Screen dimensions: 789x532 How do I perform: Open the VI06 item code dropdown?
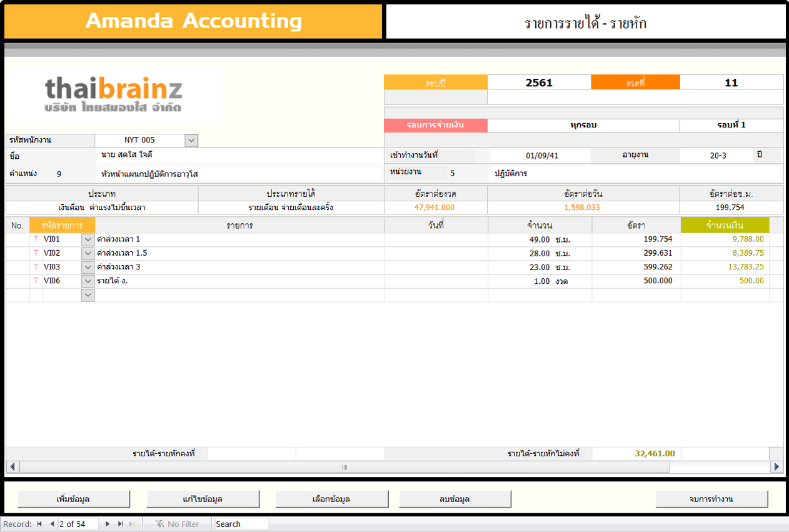click(x=88, y=281)
